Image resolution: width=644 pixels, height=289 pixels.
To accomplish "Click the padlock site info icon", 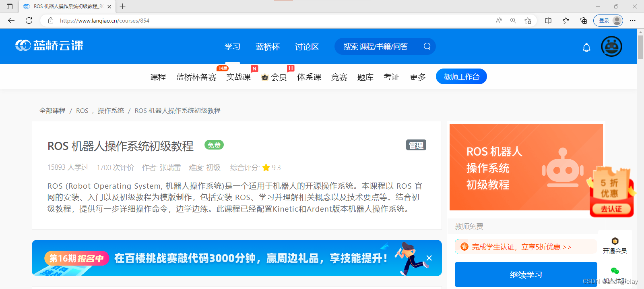I will click(51, 21).
